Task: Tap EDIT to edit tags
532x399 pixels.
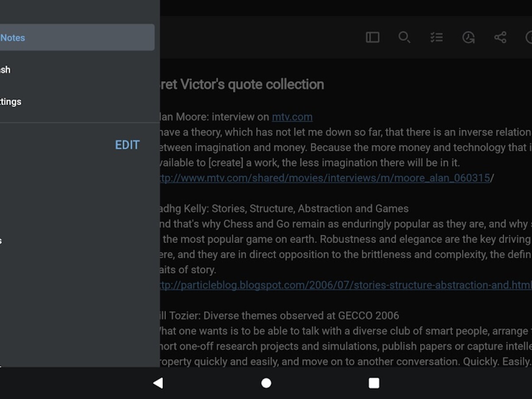Action: point(127,145)
